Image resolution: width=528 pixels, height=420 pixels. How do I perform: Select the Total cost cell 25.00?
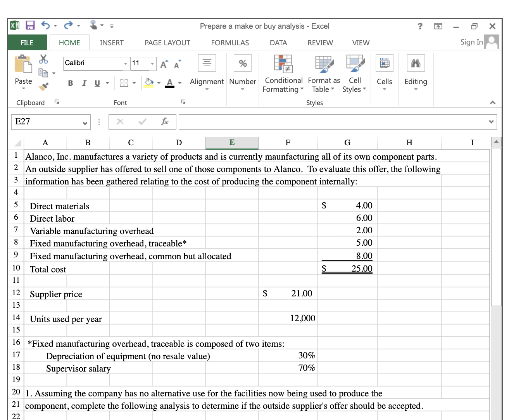[347, 269]
